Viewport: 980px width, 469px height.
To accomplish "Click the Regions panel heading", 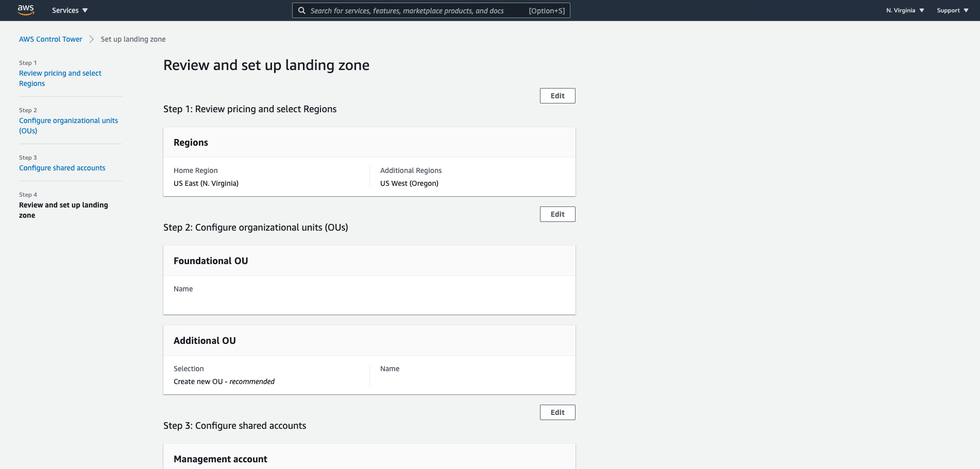I will 191,143.
